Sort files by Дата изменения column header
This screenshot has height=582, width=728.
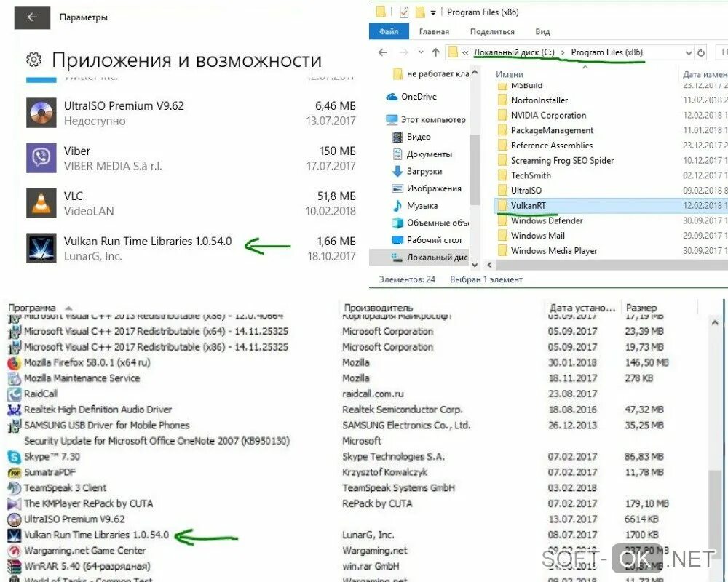tap(704, 74)
